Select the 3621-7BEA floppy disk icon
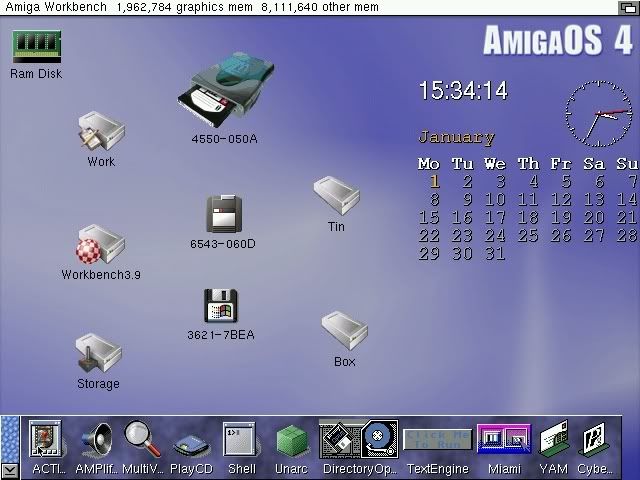This screenshot has width=640, height=480. (221, 306)
